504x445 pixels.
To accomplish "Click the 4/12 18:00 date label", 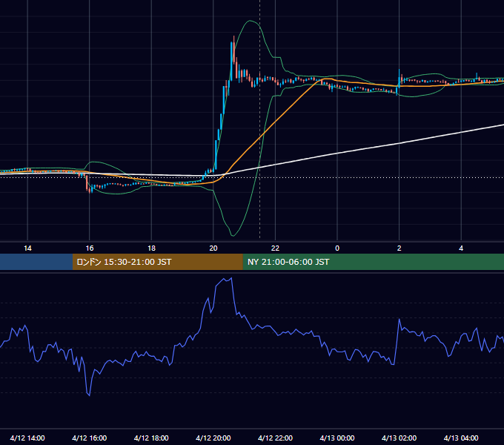I will (x=151, y=438).
